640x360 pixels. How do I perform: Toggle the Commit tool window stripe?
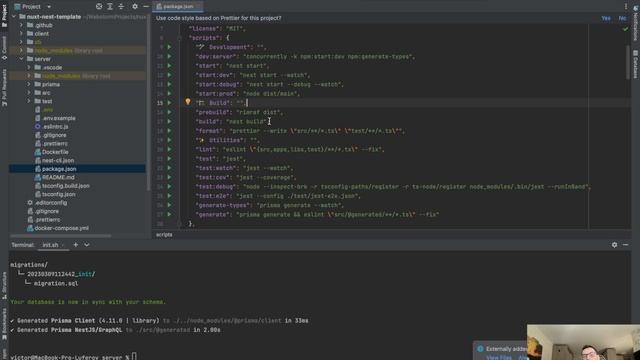(x=4, y=48)
